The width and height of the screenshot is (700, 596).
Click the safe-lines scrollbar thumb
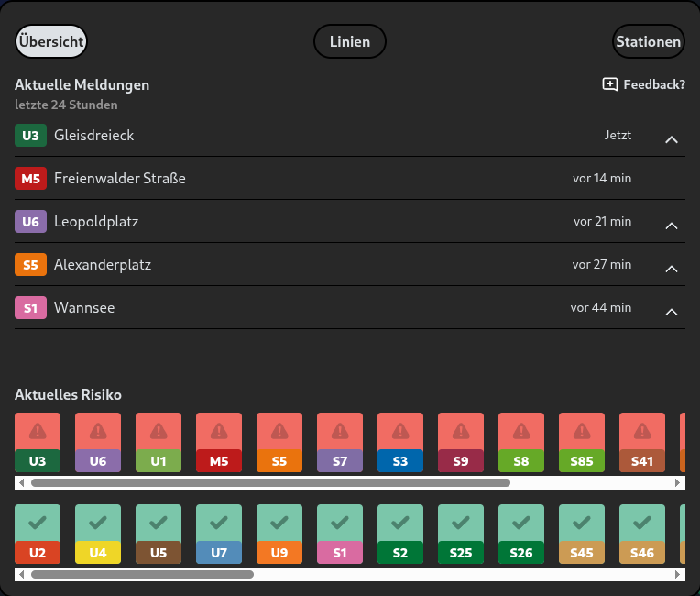click(142, 574)
